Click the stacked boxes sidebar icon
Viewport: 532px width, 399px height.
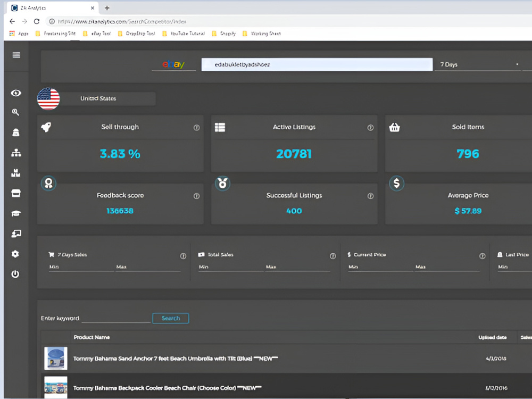coord(15,173)
